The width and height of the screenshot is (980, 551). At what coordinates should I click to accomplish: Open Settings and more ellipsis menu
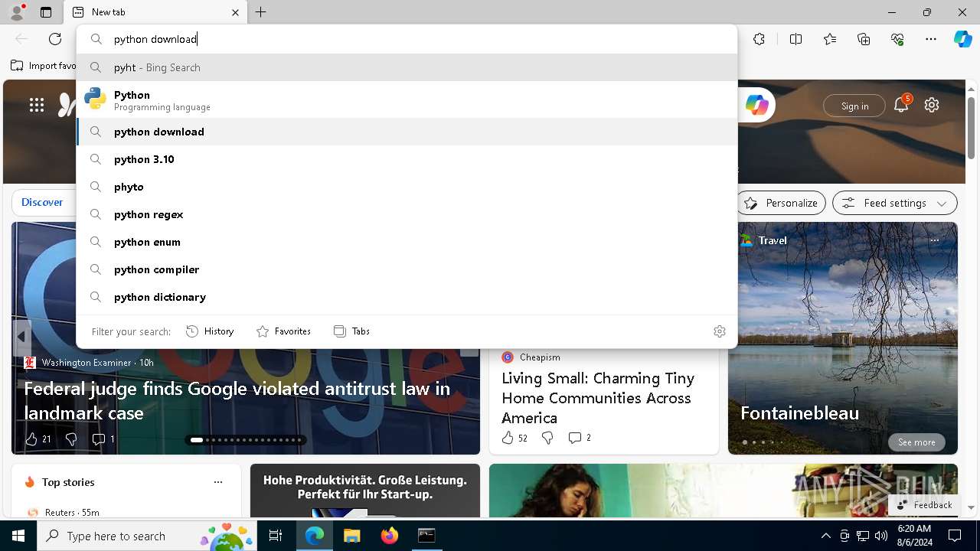tap(931, 39)
